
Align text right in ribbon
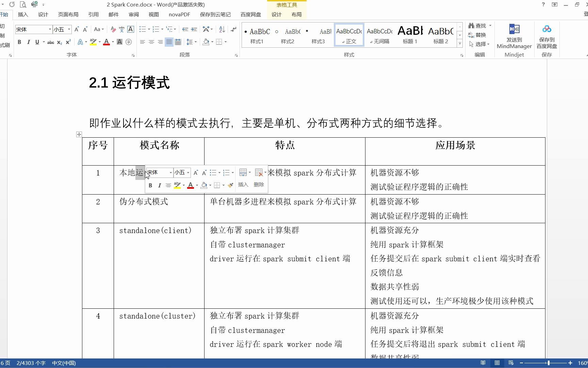point(160,42)
